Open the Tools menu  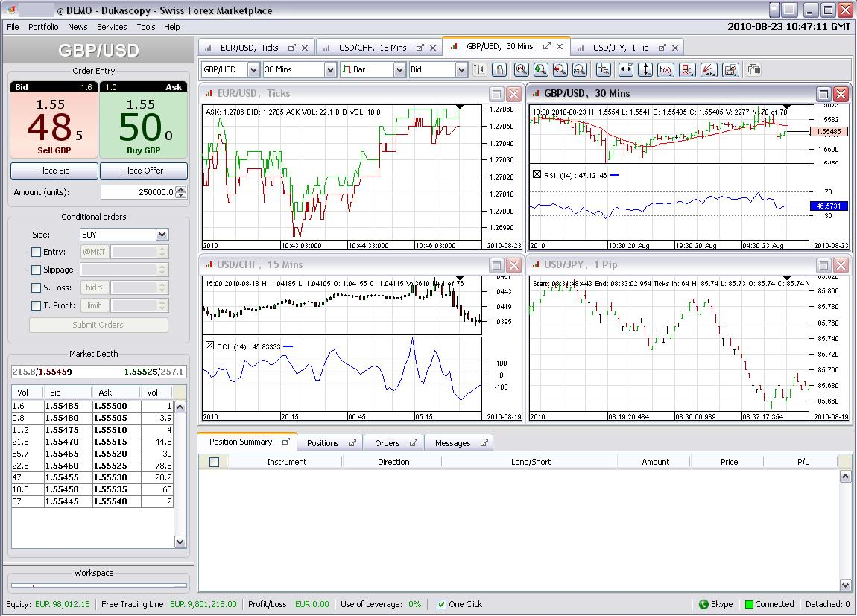pos(146,27)
